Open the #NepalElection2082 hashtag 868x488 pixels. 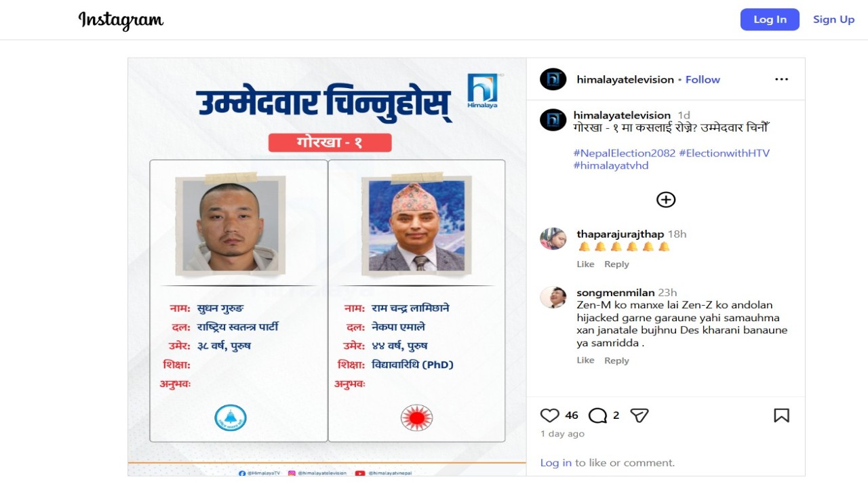click(624, 153)
